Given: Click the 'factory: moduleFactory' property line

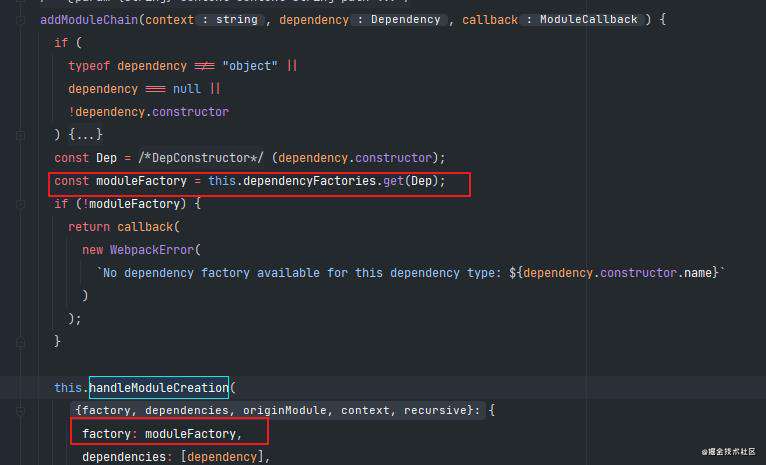Looking at the screenshot, I should coord(162,433).
